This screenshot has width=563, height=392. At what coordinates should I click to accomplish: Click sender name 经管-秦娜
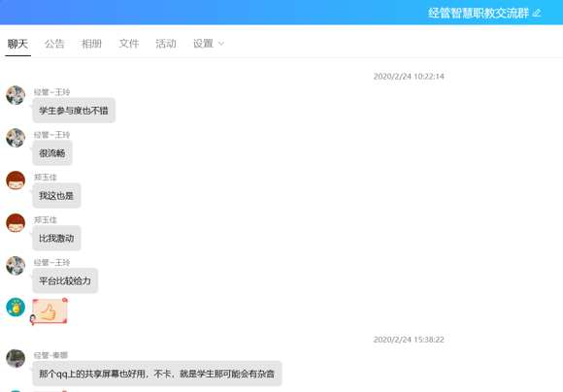(51, 355)
